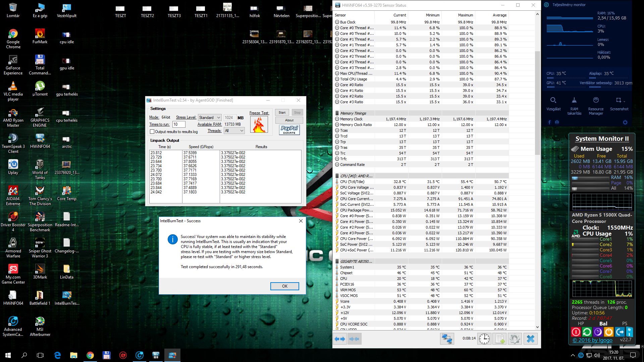Select the Vcore sensor row

tap(421, 301)
